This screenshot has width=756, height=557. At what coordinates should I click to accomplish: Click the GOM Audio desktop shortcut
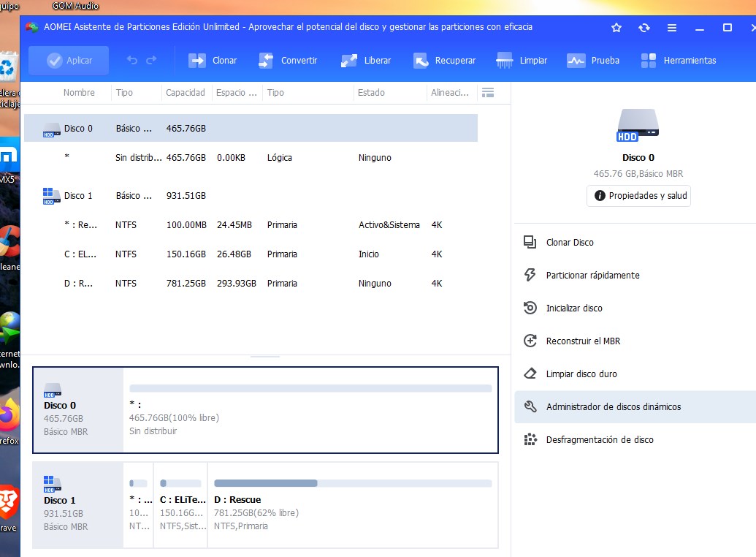pyautogui.click(x=76, y=6)
